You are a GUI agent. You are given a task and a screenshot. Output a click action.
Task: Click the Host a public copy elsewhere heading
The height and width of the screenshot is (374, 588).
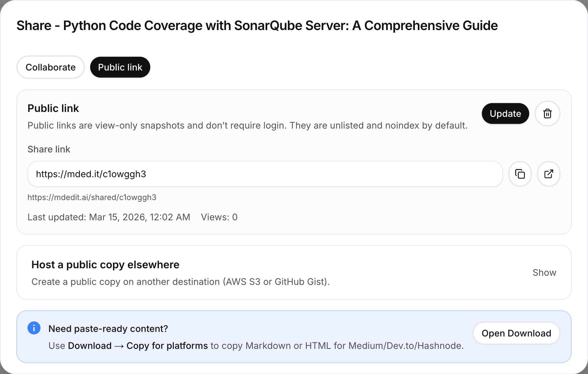tap(105, 265)
